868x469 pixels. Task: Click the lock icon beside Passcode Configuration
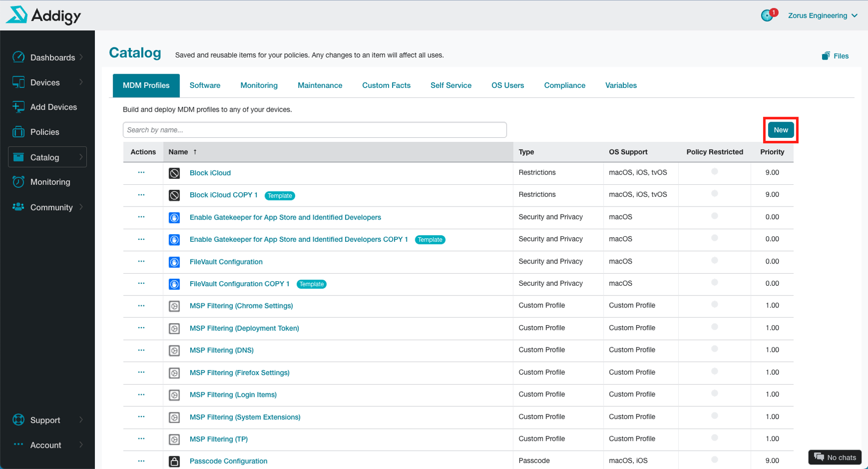click(174, 461)
